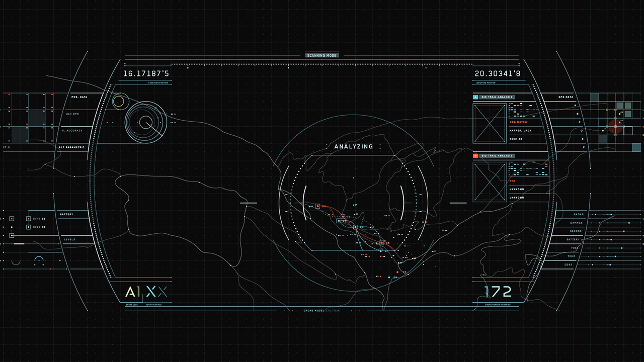Click the small yellow ring indicator
Viewport: 644px width, 362px height.
click(119, 102)
